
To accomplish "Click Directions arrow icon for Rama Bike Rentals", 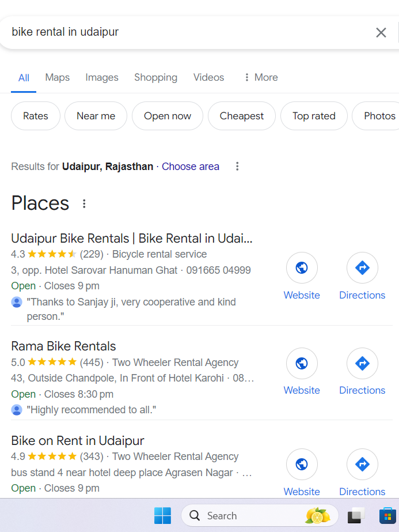I will tap(362, 363).
